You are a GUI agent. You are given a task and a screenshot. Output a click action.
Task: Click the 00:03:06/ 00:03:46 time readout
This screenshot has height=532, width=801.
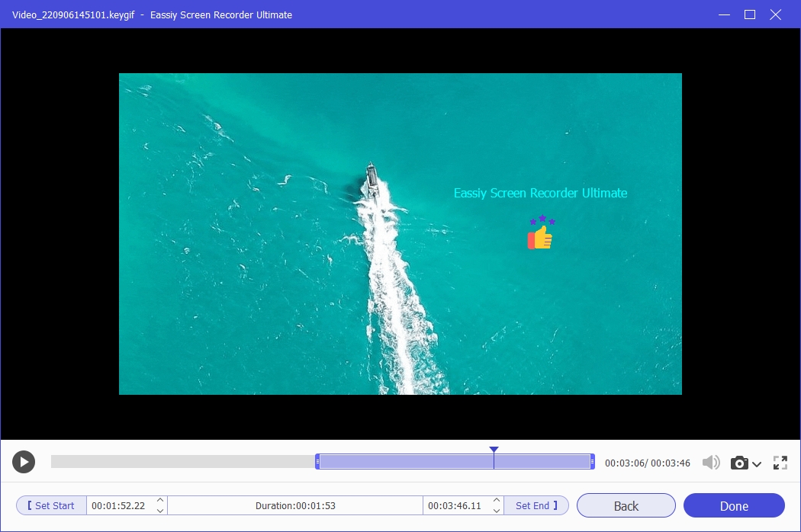[x=647, y=463]
